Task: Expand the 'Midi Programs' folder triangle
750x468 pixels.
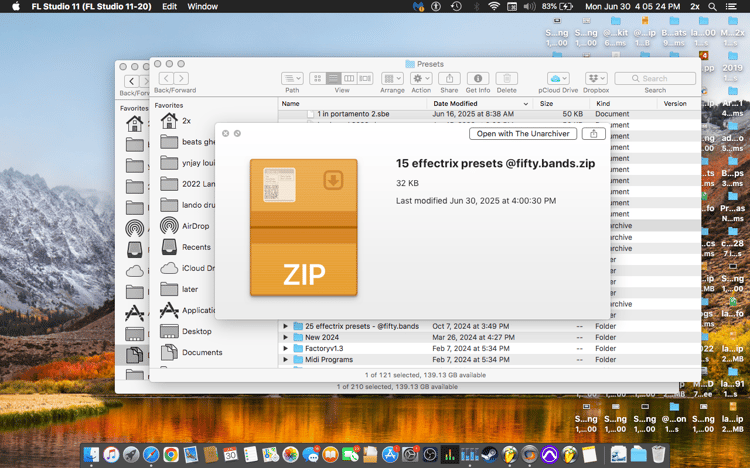Action: click(x=286, y=359)
